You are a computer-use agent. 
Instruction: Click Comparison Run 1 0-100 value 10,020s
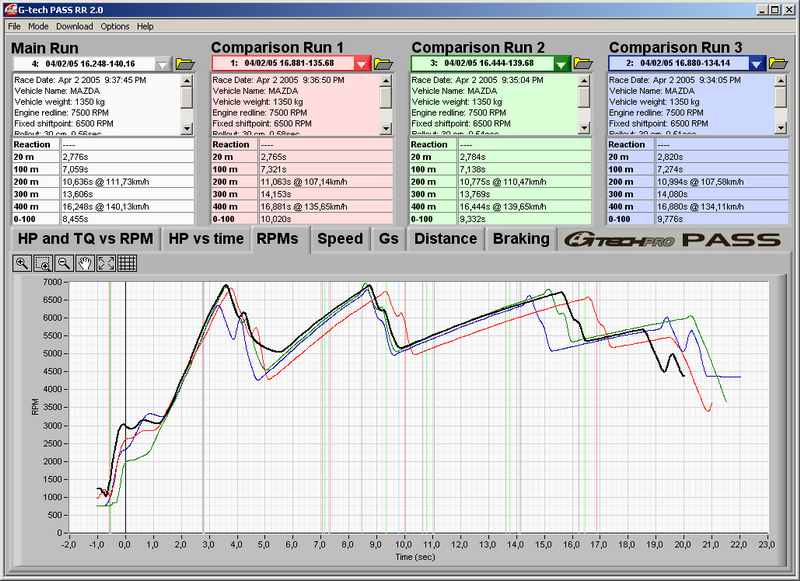(326, 219)
